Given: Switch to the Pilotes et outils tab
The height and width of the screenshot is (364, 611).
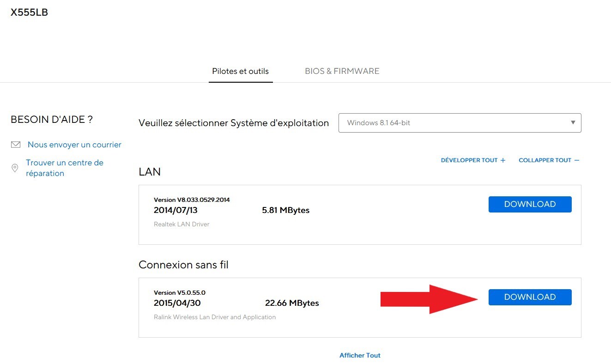Looking at the screenshot, I should pyautogui.click(x=240, y=71).
